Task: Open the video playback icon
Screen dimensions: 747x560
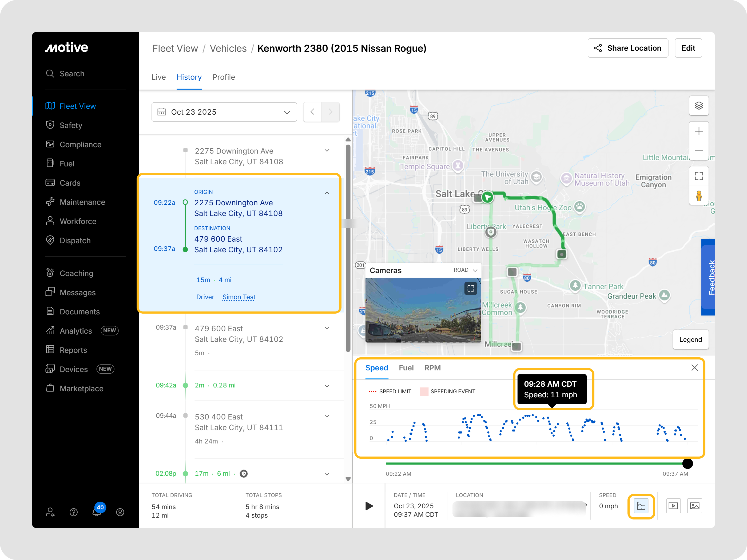Action: coord(673,506)
